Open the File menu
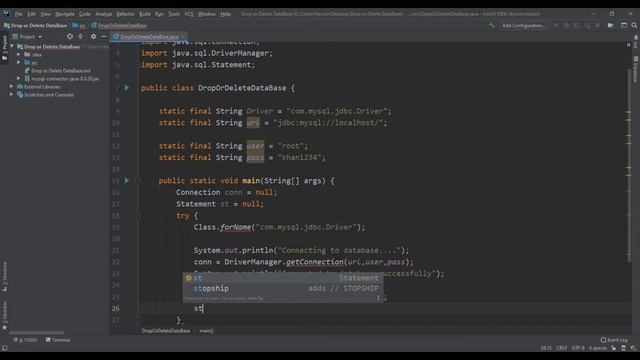The image size is (640, 360). pyautogui.click(x=19, y=14)
